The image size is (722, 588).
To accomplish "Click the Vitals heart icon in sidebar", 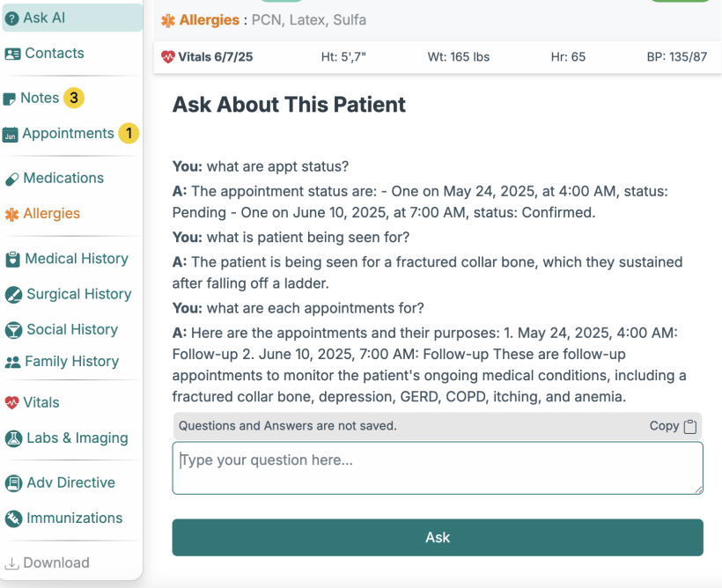I will click(x=11, y=403).
